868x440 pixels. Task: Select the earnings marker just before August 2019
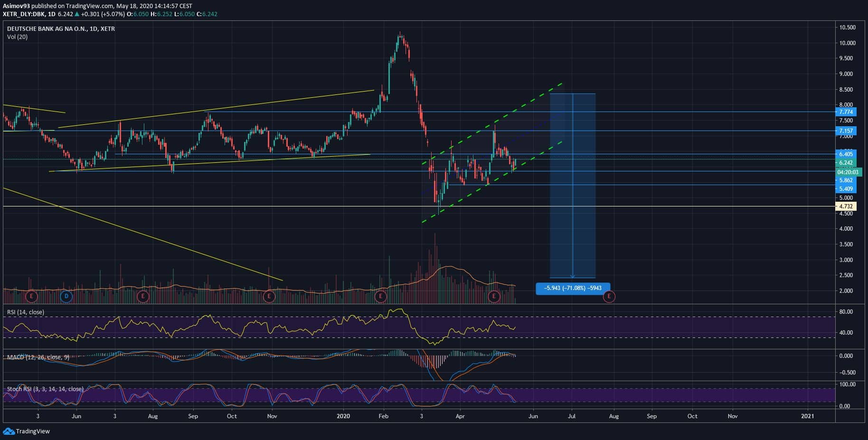142,297
